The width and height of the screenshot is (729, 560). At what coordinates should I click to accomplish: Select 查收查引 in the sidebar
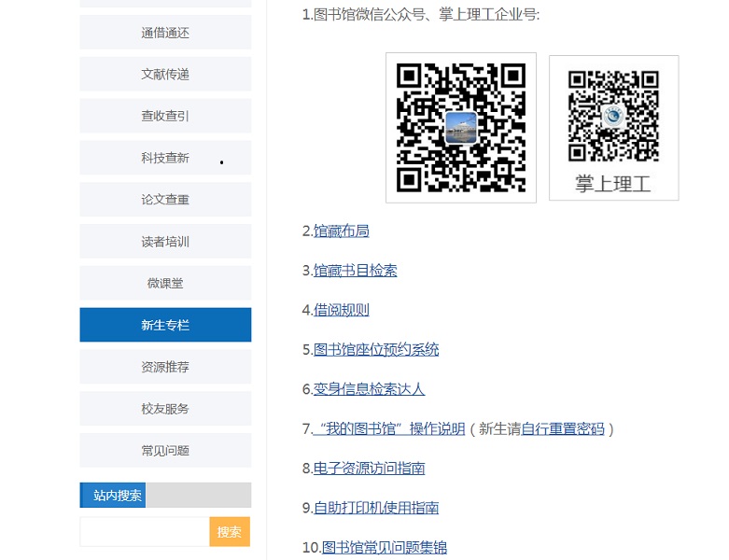click(x=165, y=116)
